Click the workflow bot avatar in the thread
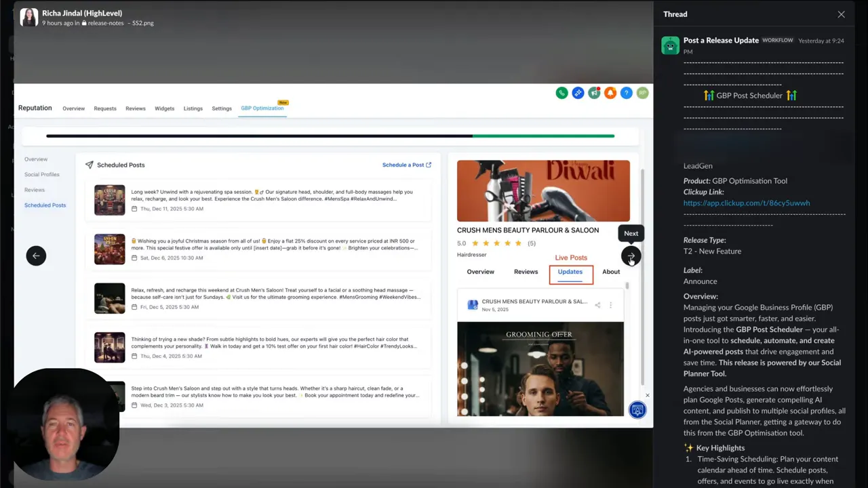The height and width of the screenshot is (488, 868). [x=670, y=45]
